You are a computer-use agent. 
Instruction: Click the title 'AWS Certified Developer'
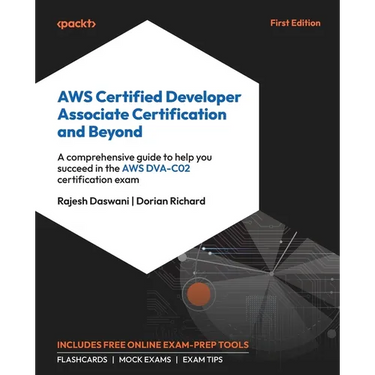(149, 97)
